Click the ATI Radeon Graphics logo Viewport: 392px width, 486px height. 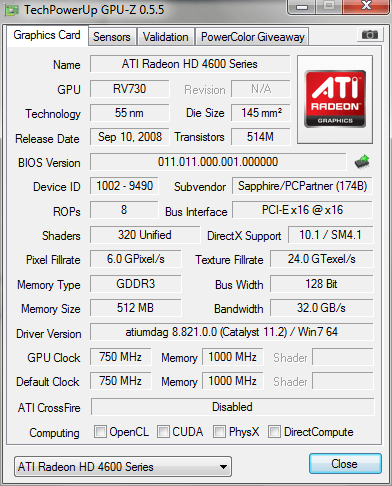pyautogui.click(x=335, y=99)
